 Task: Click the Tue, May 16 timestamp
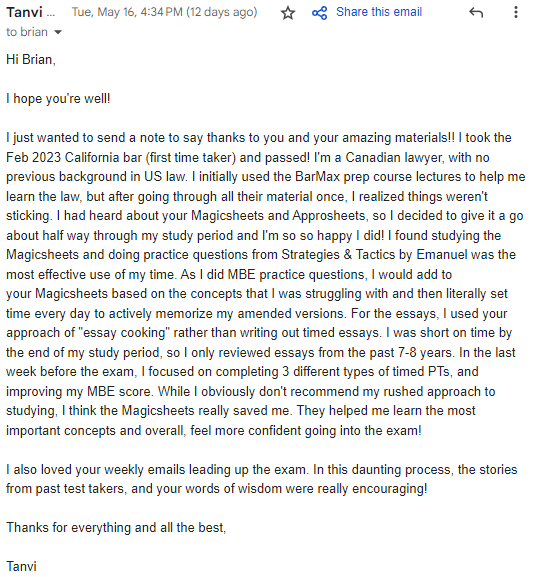164,12
